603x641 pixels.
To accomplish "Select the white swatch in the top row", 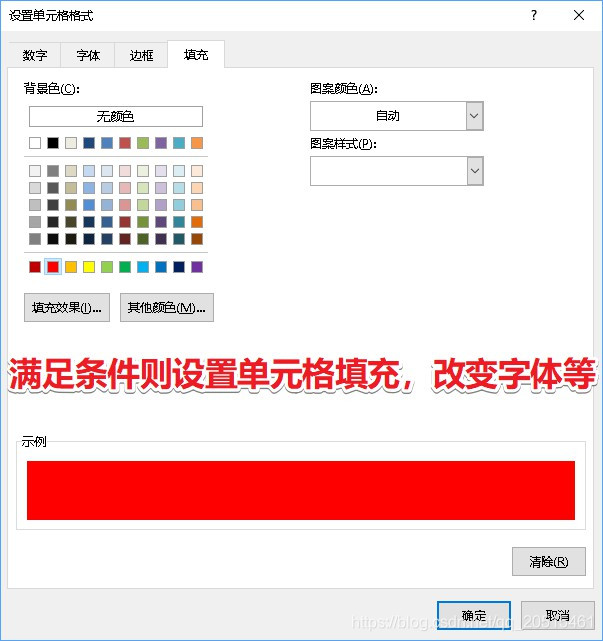I will tap(35, 143).
